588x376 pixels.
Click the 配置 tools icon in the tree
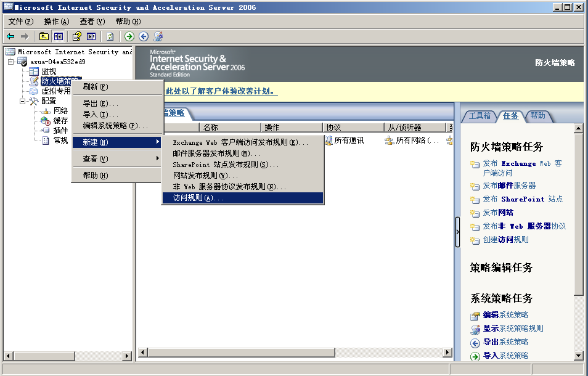point(34,101)
